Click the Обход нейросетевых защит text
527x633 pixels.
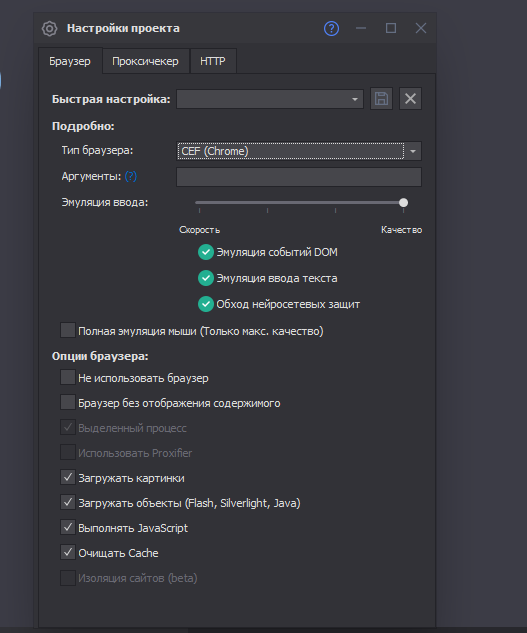click(x=288, y=304)
